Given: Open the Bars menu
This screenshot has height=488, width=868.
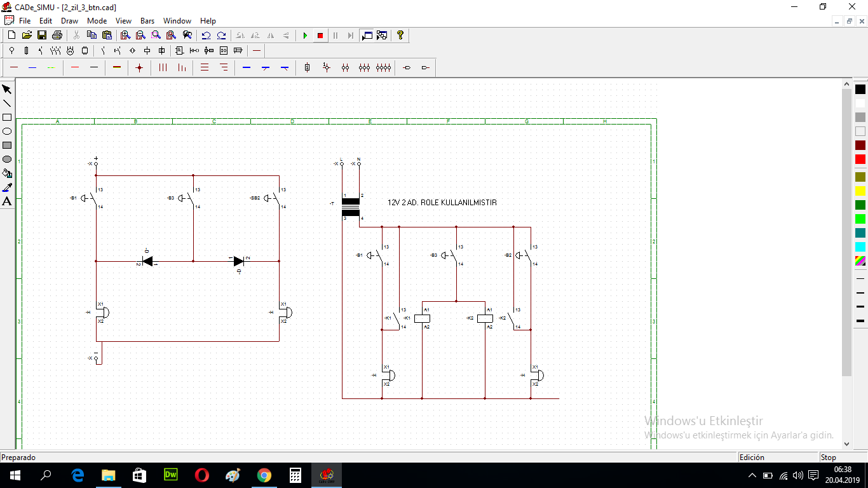Looking at the screenshot, I should 147,21.
